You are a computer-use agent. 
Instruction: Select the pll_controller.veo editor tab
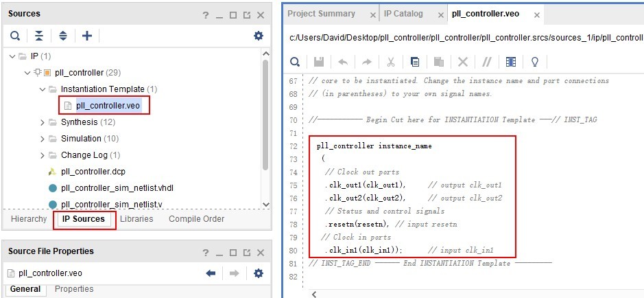(486, 14)
